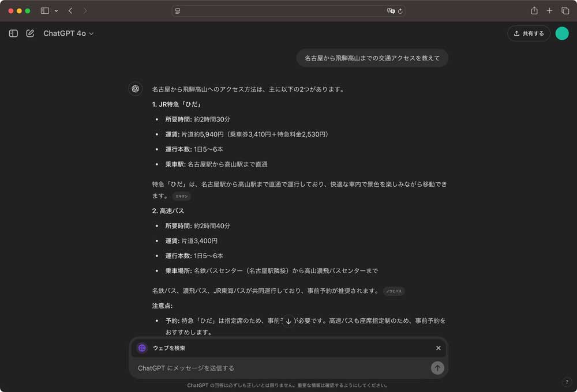
Task: Click the 名鉄バスセンター boarding place line
Action: [272, 271]
